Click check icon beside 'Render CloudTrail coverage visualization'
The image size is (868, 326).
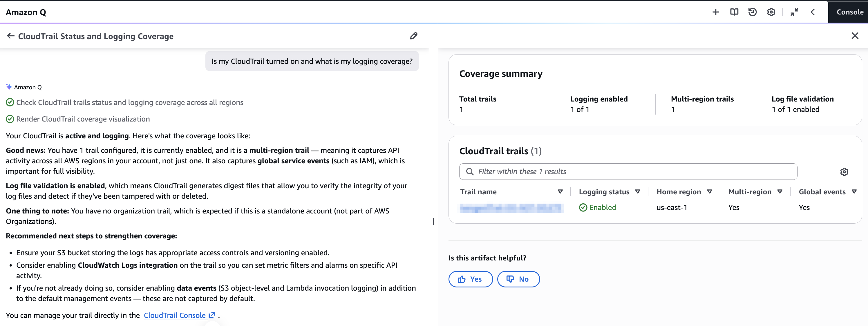pos(10,119)
